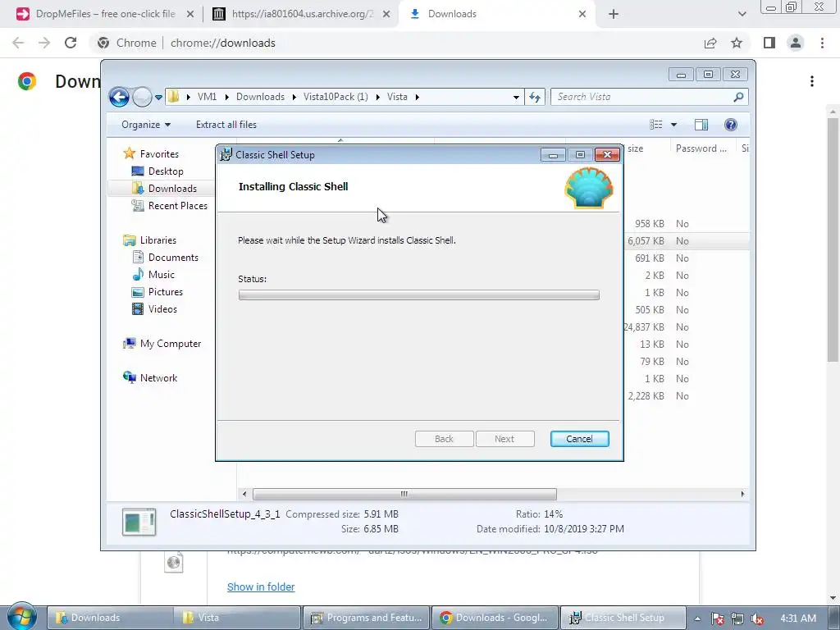This screenshot has width=840, height=630.
Task: Toggle Chrome side panel icon
Action: point(769,43)
